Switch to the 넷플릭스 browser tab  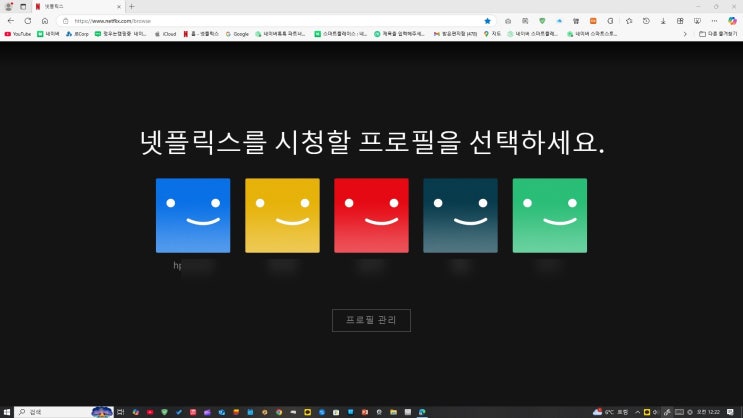(x=78, y=7)
